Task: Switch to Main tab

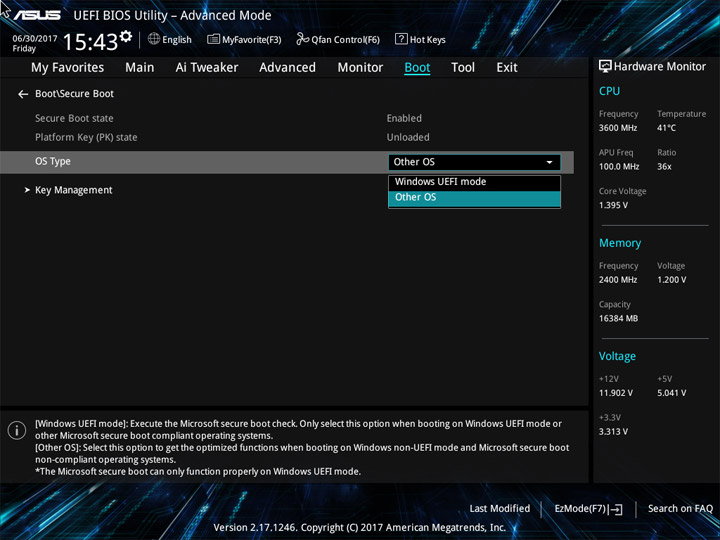Action: click(x=140, y=68)
